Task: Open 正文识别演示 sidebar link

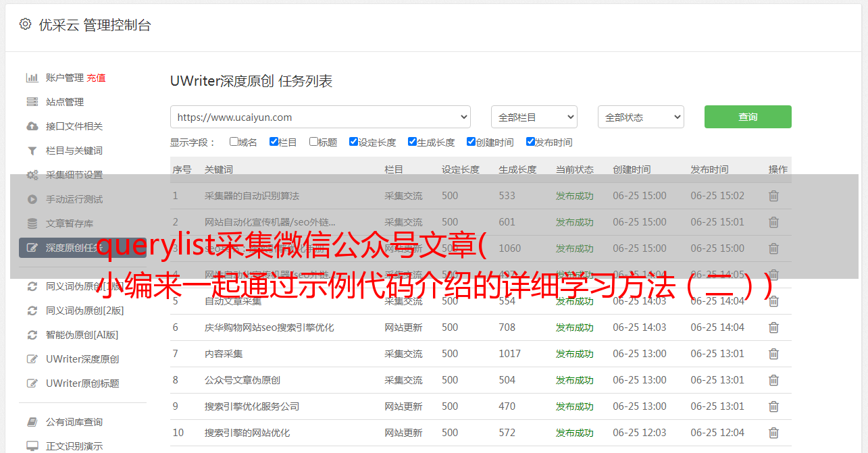Action: click(74, 446)
